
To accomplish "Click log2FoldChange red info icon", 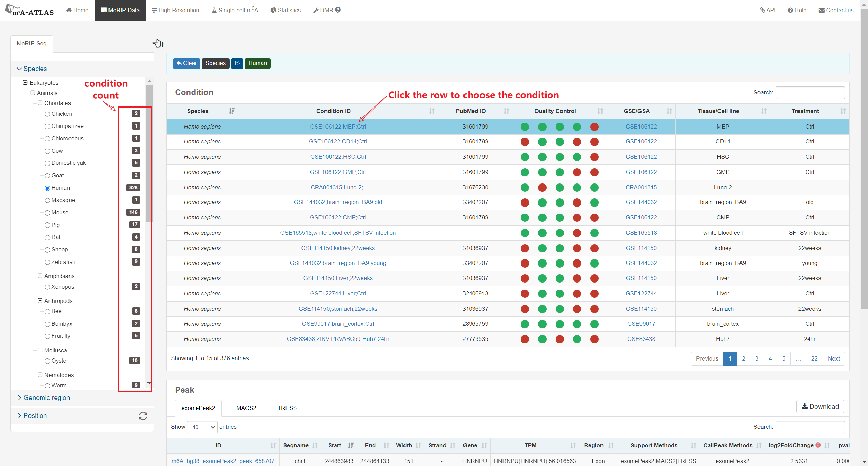I will [818, 445].
